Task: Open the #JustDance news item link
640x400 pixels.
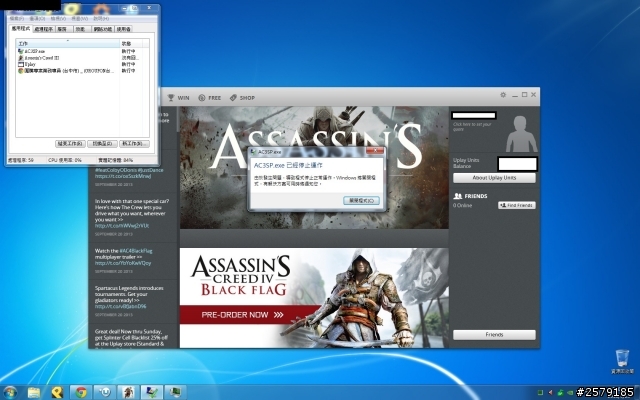Action: coord(123,176)
